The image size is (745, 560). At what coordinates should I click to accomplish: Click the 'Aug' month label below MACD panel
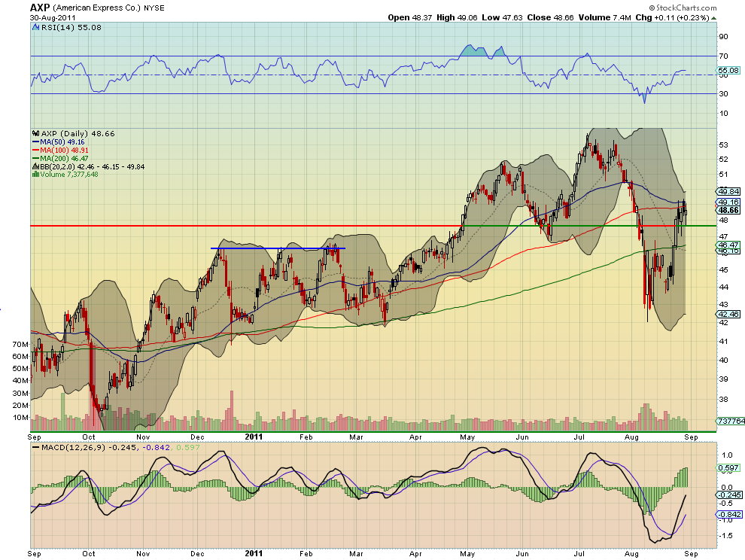click(631, 554)
